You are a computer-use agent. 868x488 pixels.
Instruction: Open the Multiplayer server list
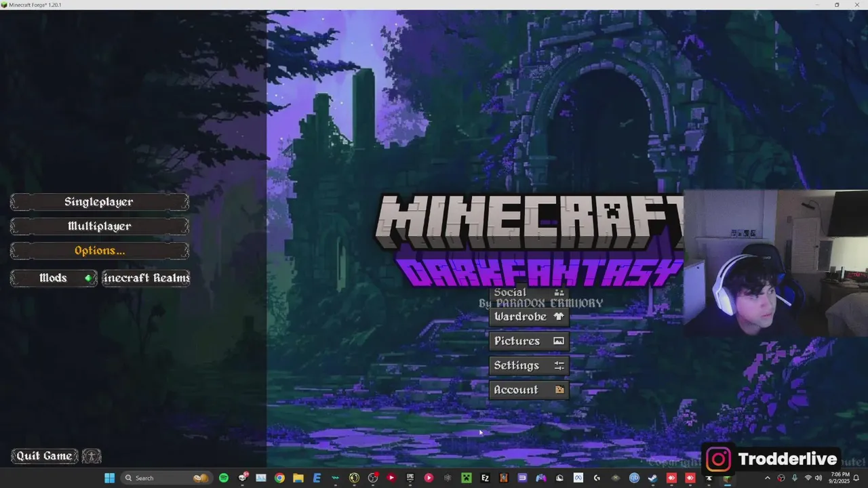coord(100,226)
